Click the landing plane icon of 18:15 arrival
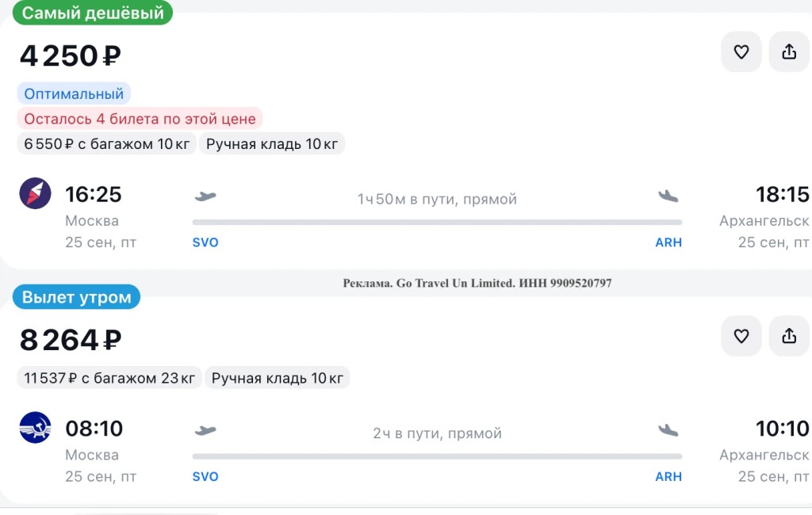The width and height of the screenshot is (812, 515). point(668,196)
